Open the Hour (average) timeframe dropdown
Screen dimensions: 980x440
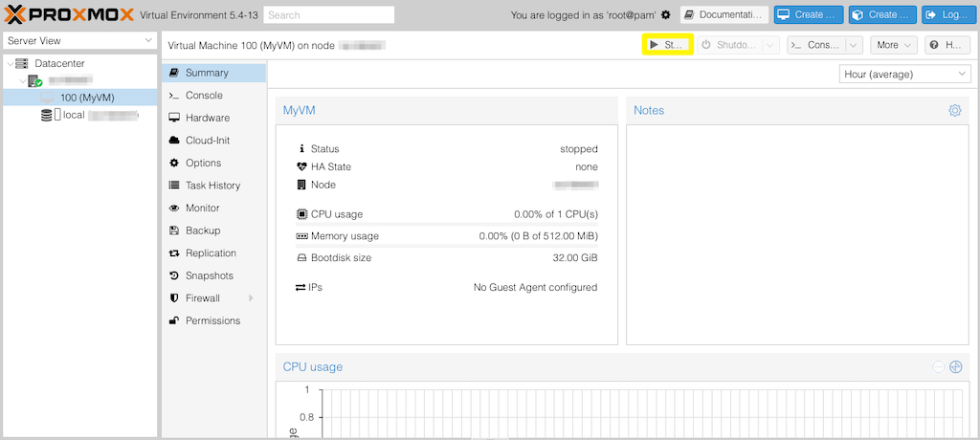(904, 75)
